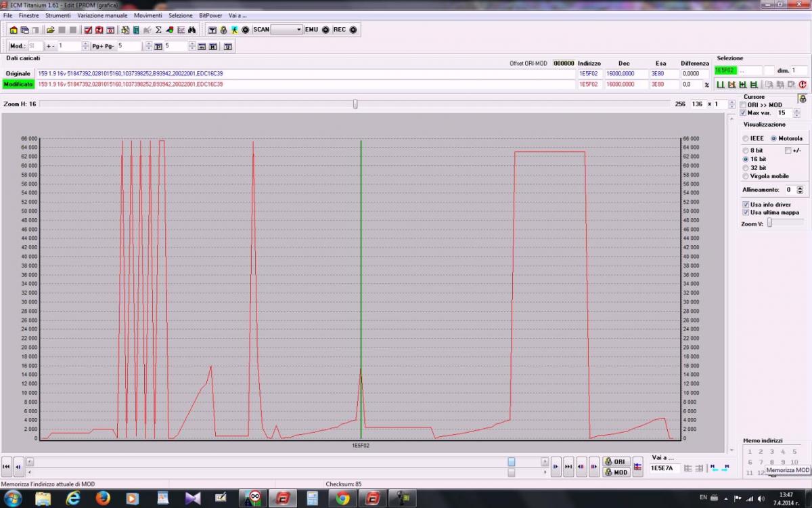Click the Zoom H multiplier stepper
This screenshot has width=812, height=508.
(732, 104)
